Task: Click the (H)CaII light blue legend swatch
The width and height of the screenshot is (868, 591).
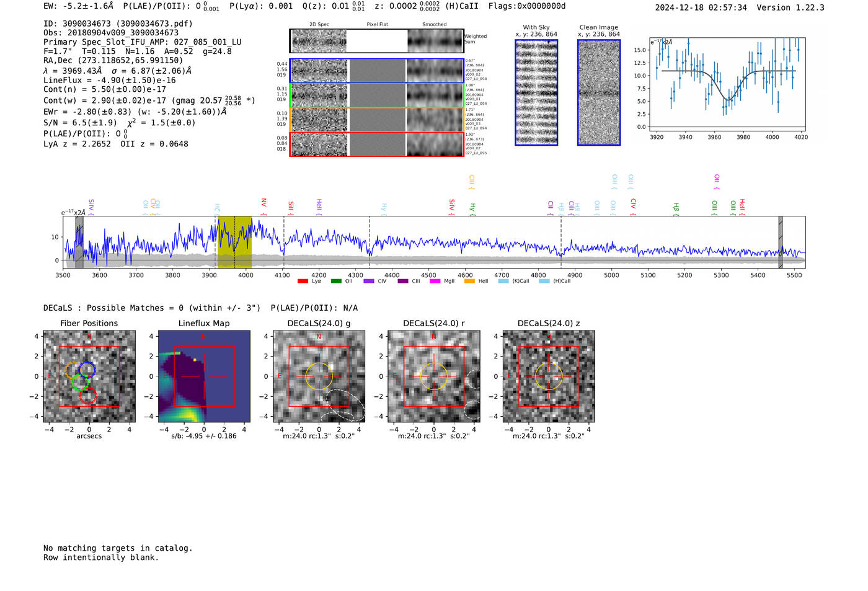Action: 544,281
